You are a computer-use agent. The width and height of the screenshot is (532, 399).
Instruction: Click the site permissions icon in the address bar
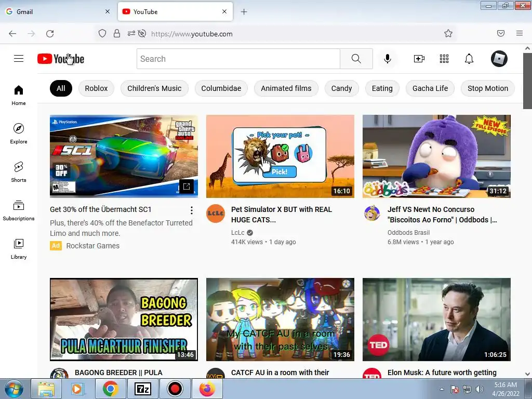[x=131, y=33]
